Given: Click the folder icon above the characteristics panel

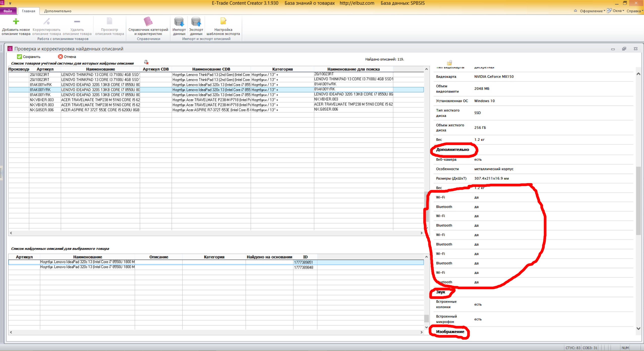Looking at the screenshot, I should click(x=449, y=62).
